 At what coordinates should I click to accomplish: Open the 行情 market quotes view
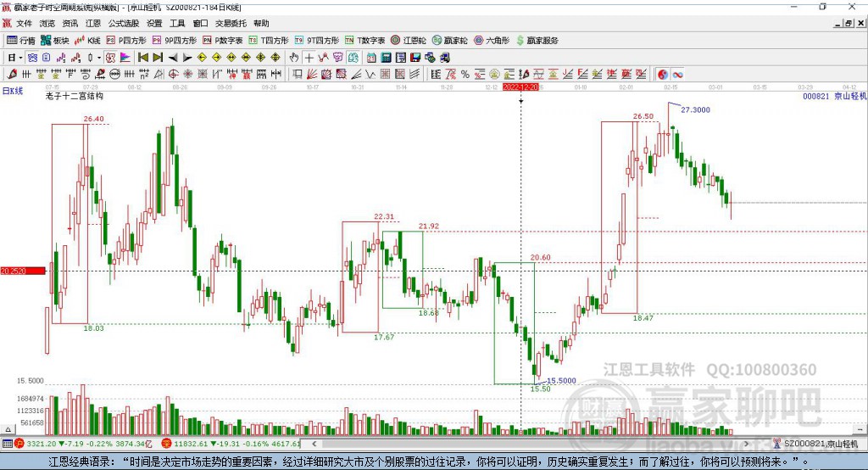[20, 40]
